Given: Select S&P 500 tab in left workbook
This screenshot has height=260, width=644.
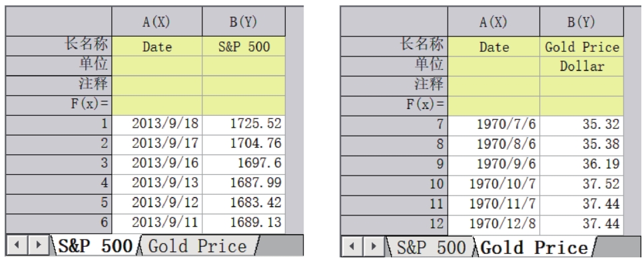Looking at the screenshot, I should coord(95,245).
